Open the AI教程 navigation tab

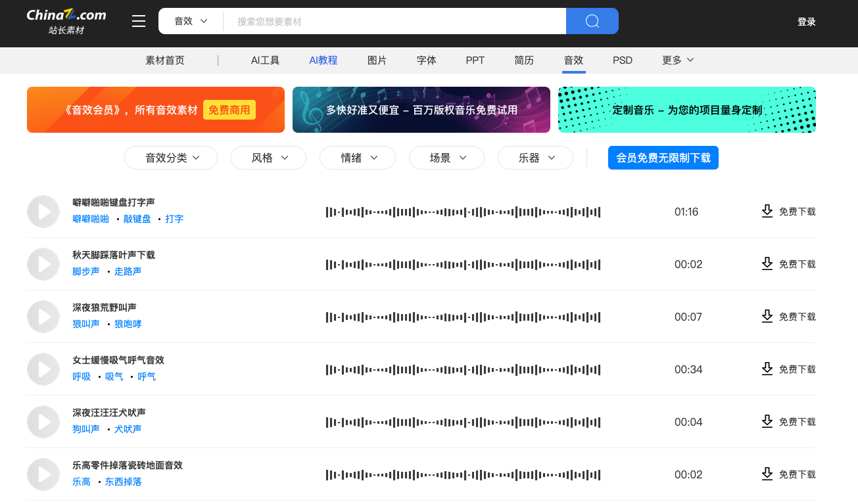[323, 60]
